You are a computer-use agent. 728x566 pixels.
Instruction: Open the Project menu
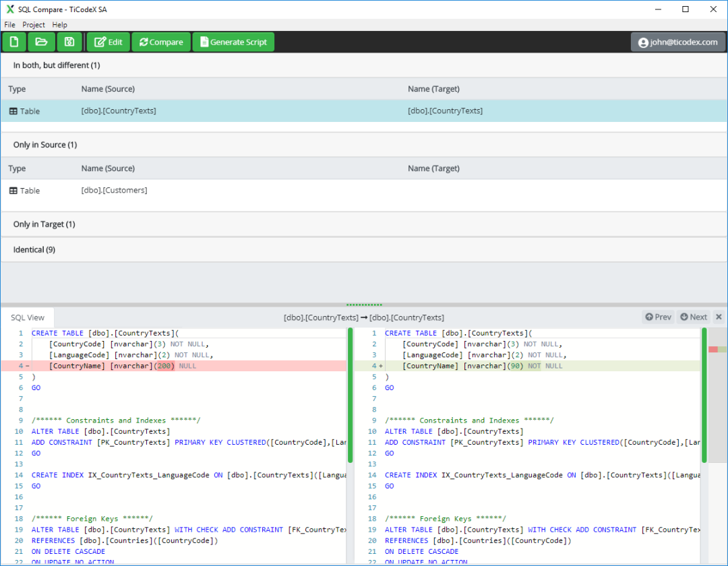[34, 25]
